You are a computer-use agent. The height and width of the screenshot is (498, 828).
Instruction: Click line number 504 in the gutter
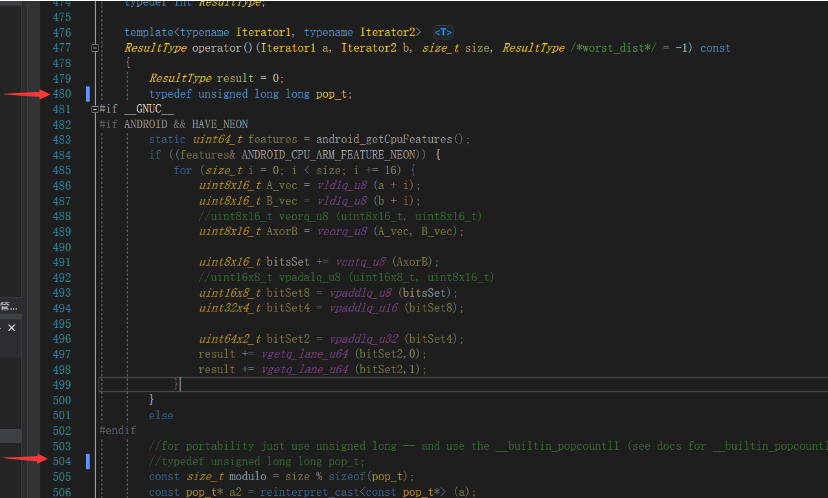[62, 462]
